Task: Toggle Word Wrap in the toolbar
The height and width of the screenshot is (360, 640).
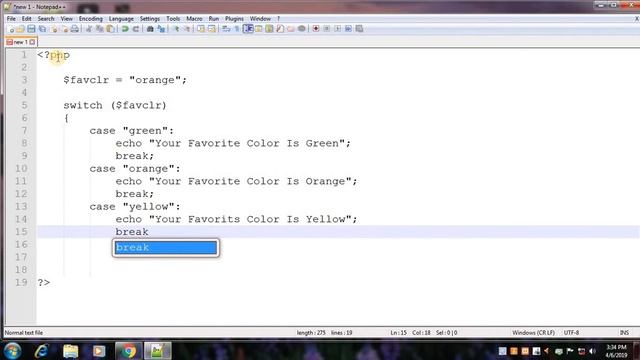Action: (x=225, y=29)
